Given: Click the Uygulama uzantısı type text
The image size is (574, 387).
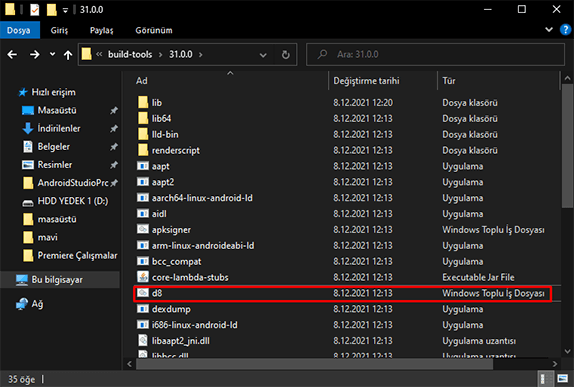Looking at the screenshot, I should [x=479, y=341].
